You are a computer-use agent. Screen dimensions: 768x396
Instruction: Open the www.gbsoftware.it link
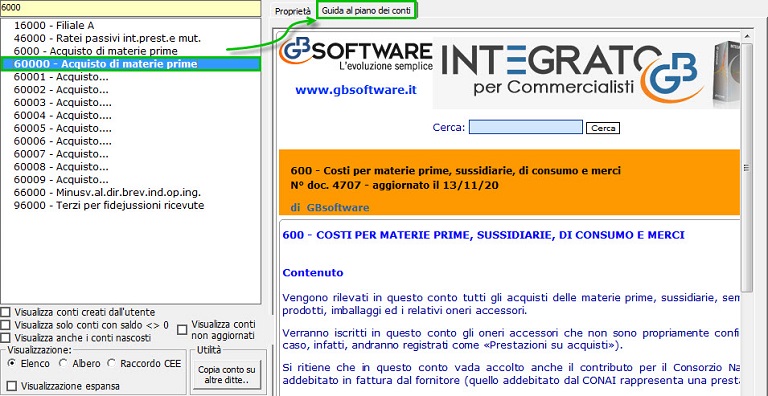point(356,90)
